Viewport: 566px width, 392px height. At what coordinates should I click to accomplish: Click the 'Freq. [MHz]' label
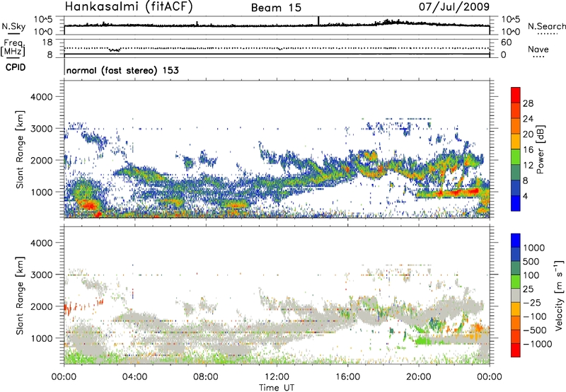(13, 47)
